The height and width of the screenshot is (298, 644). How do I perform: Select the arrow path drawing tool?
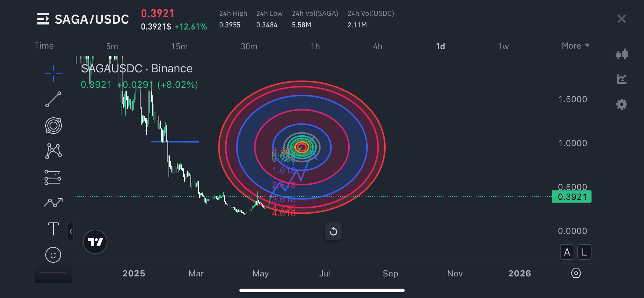pos(53,203)
